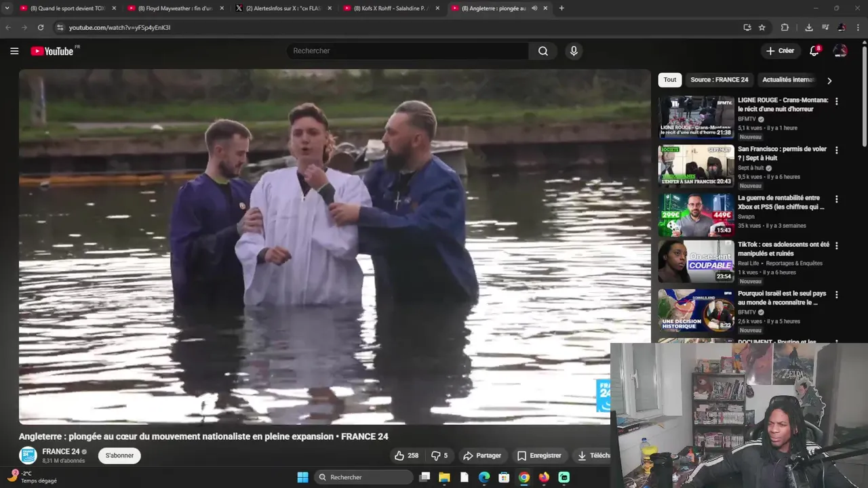Open browser downloads icon

809,28
